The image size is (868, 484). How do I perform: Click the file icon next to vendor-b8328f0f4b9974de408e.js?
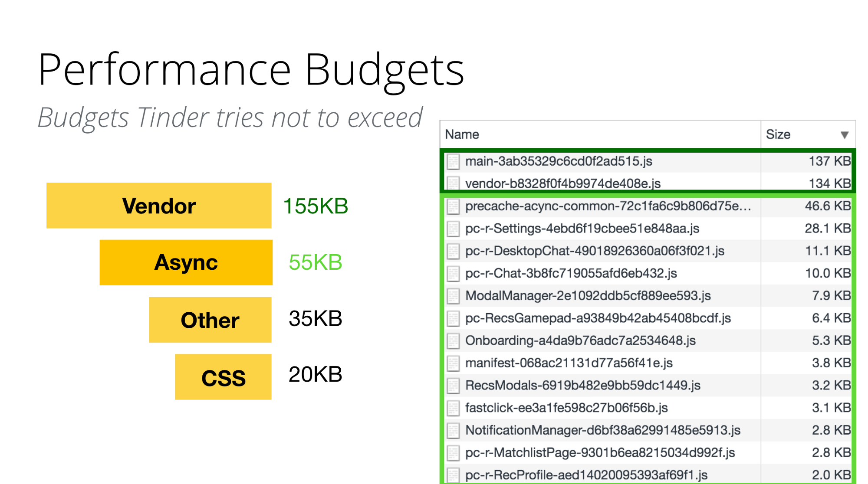pos(453,183)
